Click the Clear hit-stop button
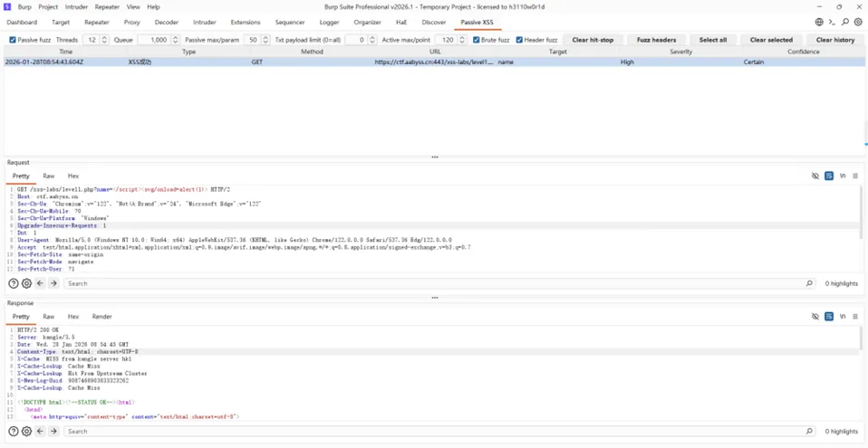 click(x=593, y=40)
